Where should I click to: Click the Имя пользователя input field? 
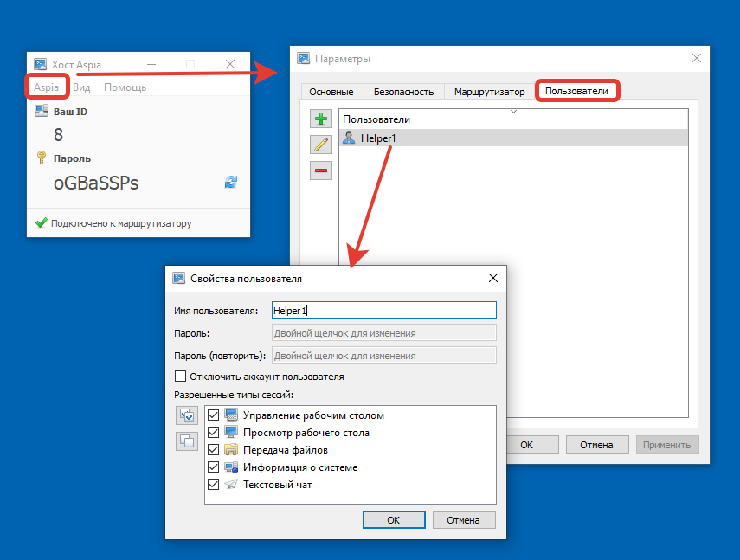(x=383, y=310)
